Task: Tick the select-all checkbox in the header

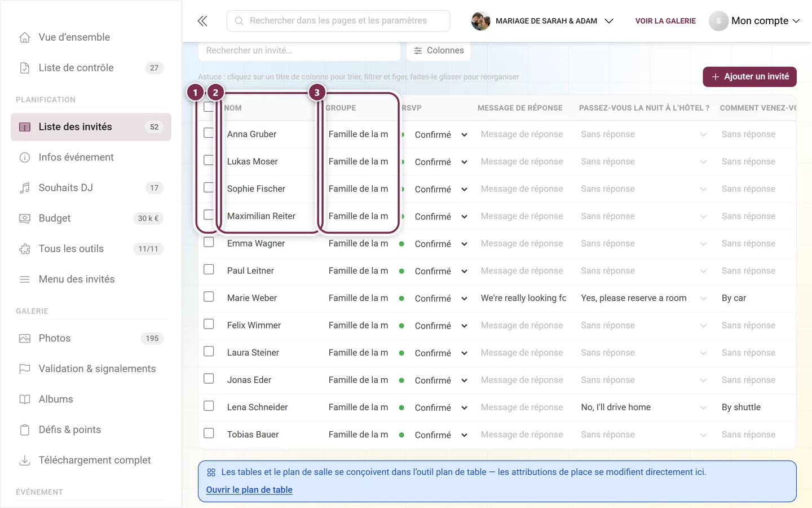Action: pos(209,107)
